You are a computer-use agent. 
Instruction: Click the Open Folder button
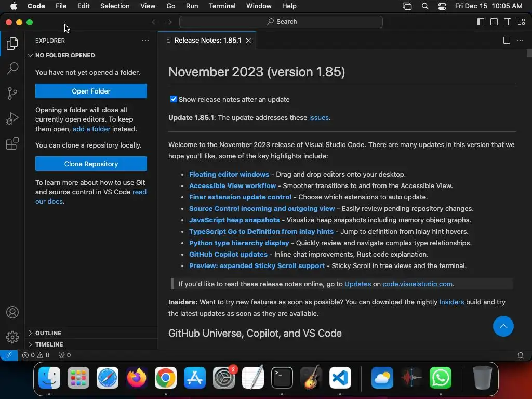click(91, 91)
